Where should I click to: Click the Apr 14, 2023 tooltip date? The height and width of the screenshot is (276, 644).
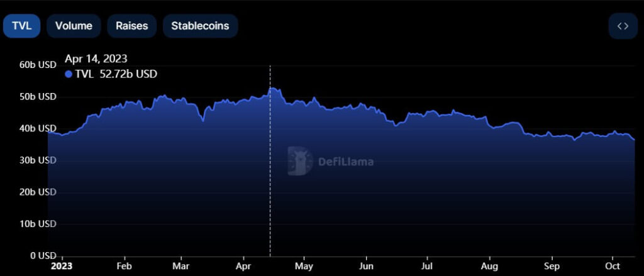click(96, 59)
